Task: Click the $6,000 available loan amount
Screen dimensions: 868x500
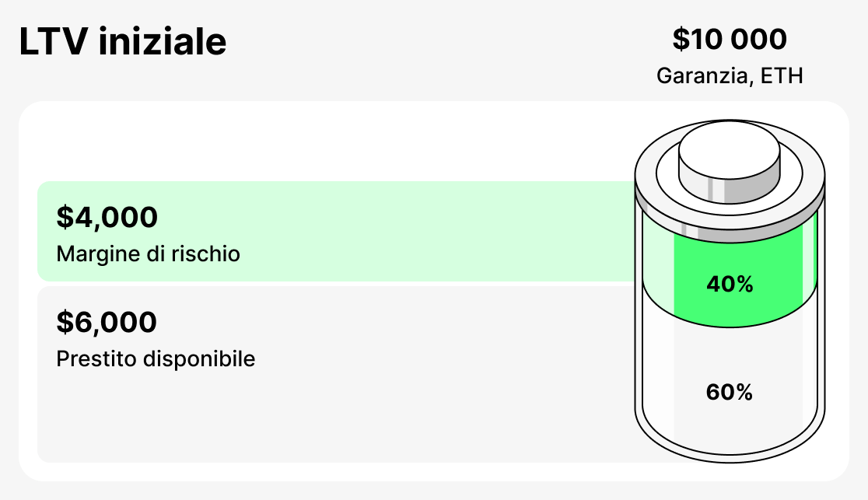Action: click(x=107, y=322)
